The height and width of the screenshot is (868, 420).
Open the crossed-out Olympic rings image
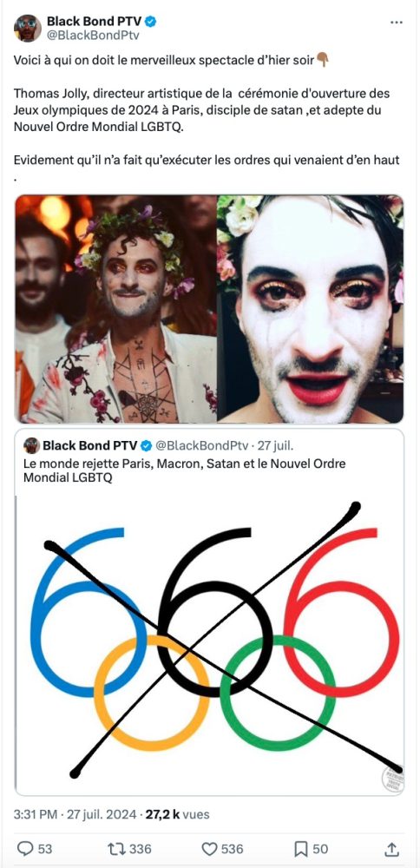210,644
